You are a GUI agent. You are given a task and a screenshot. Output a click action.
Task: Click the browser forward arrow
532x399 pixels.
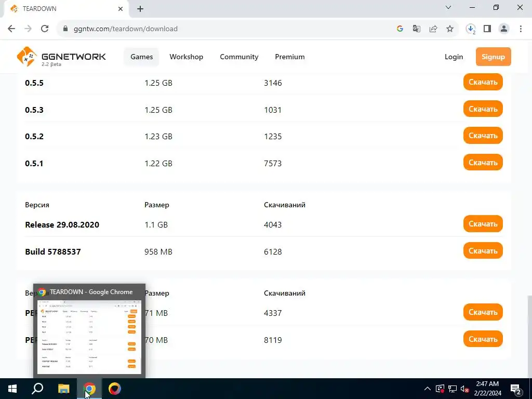point(28,29)
